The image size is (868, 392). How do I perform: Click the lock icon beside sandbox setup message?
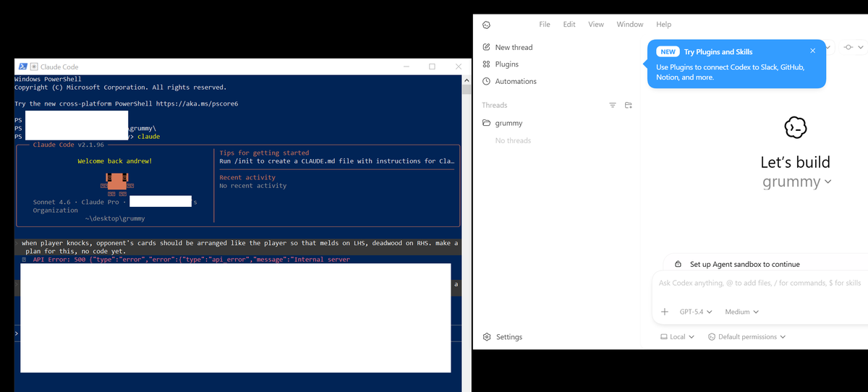678,265
